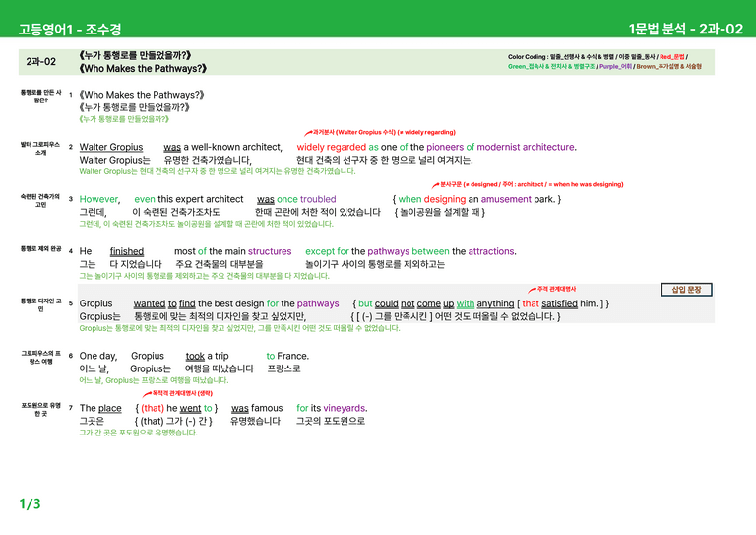The image size is (756, 535).
Task: Click 'was once troubled' phrase
Action: pos(296,199)
